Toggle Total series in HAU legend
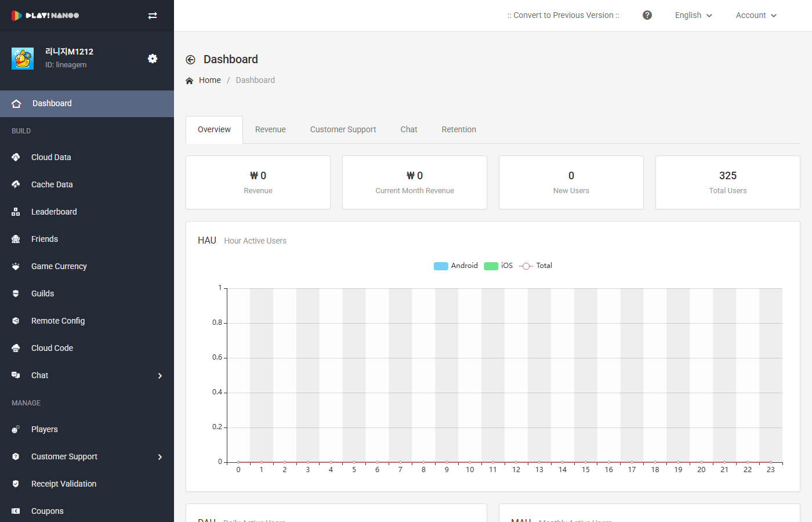Viewport: 812px width, 522px height. pyautogui.click(x=535, y=266)
